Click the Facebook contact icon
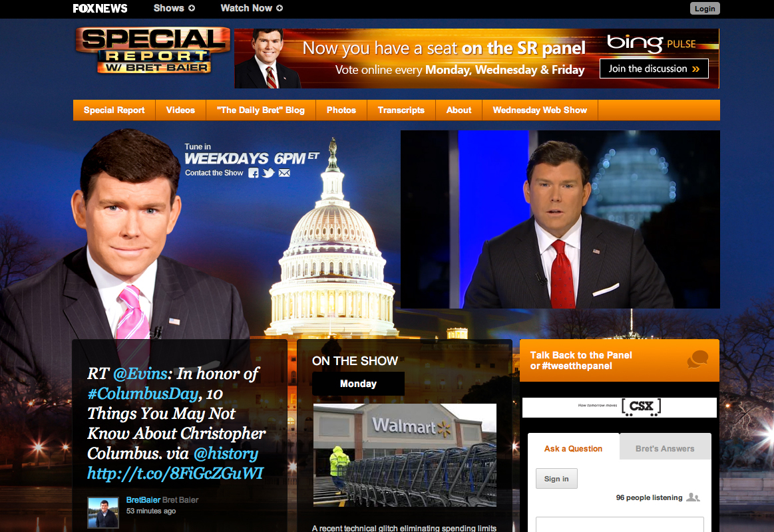 point(253,173)
